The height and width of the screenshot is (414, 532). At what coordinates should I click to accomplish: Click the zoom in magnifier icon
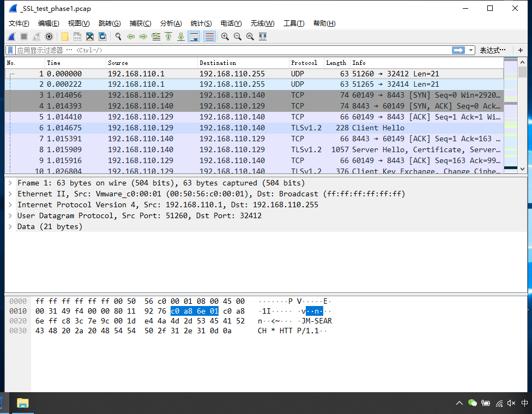pyautogui.click(x=225, y=37)
